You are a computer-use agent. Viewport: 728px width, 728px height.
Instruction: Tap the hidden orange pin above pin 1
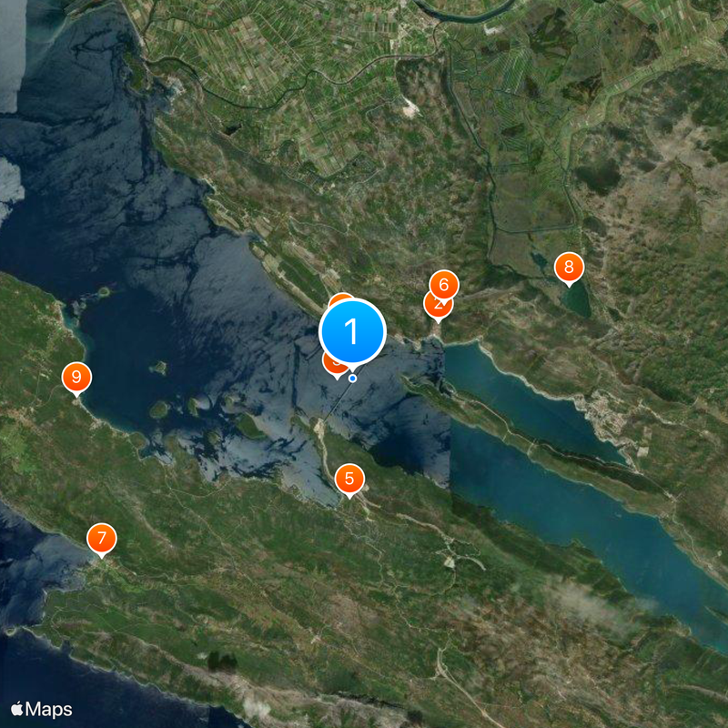pos(340,298)
